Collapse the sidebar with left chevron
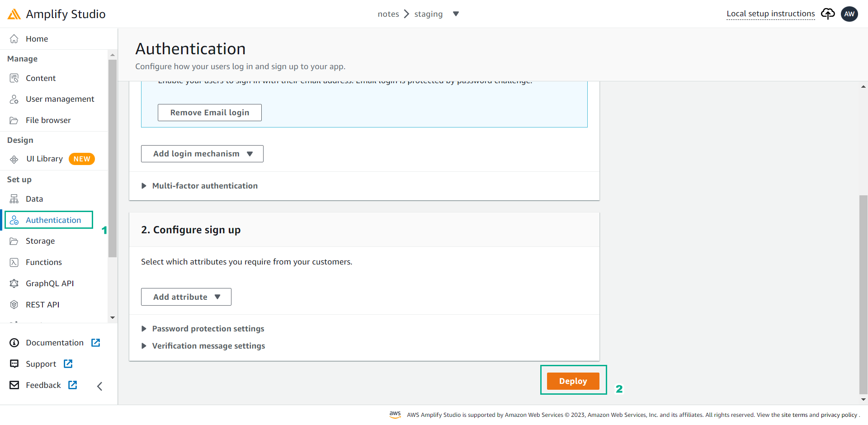 coord(100,386)
